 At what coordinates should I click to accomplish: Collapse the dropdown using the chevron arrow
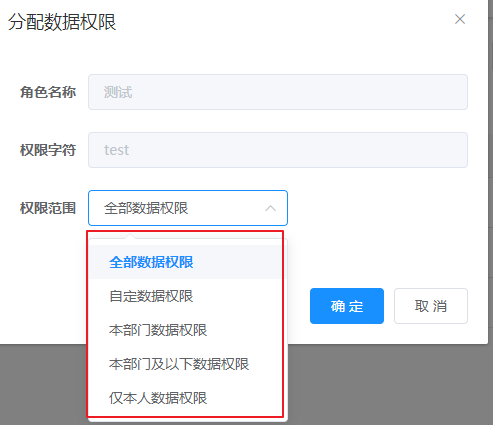[x=270, y=209]
